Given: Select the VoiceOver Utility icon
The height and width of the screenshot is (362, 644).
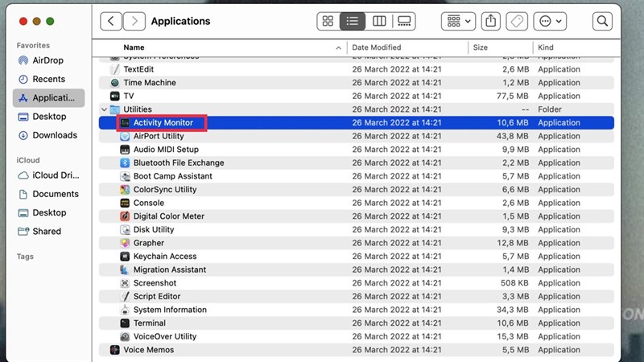Looking at the screenshot, I should click(125, 336).
